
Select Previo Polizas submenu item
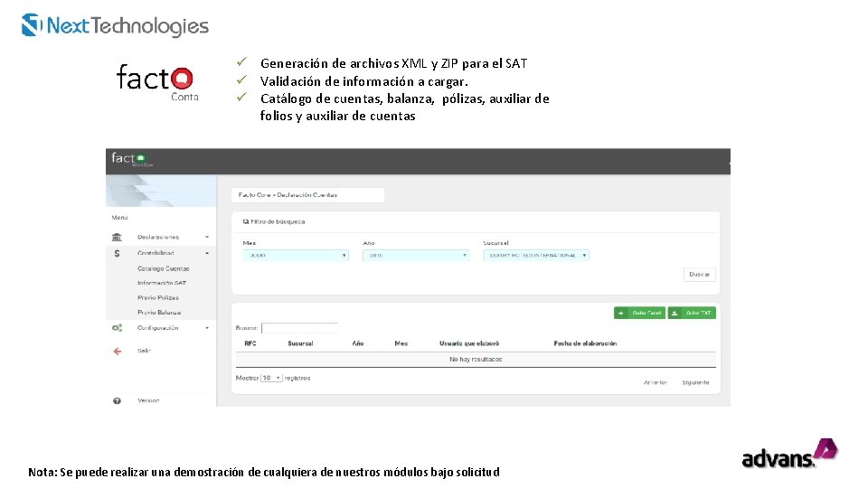click(157, 297)
